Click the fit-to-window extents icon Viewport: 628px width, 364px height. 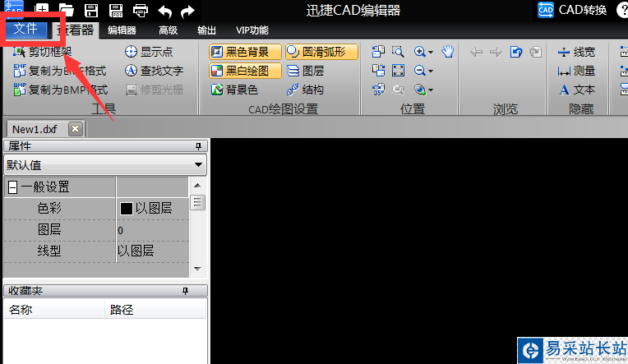[398, 71]
